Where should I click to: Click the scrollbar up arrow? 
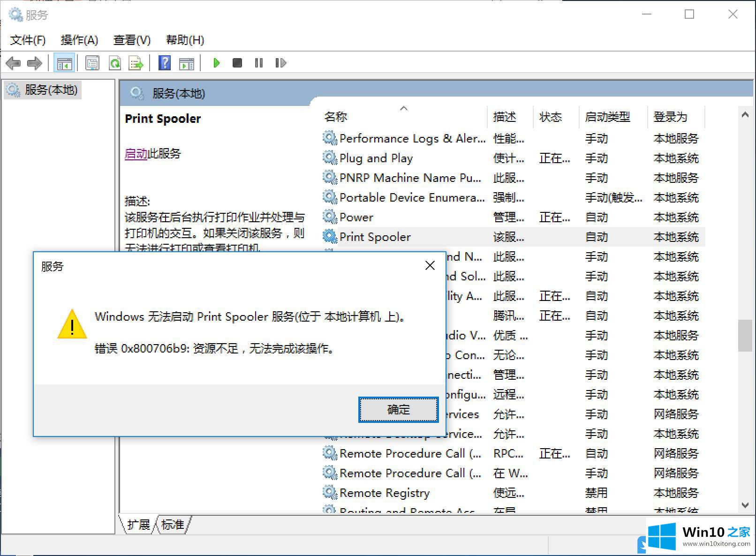point(745,115)
